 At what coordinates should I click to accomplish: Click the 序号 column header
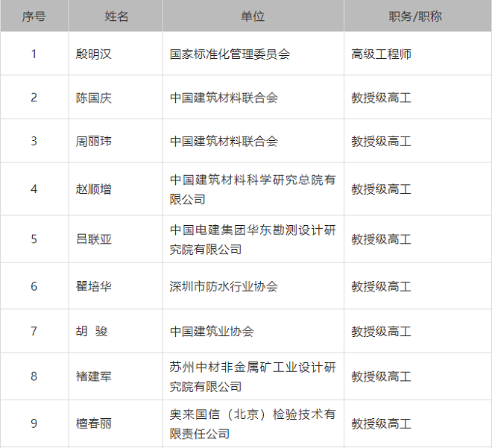pos(34,16)
